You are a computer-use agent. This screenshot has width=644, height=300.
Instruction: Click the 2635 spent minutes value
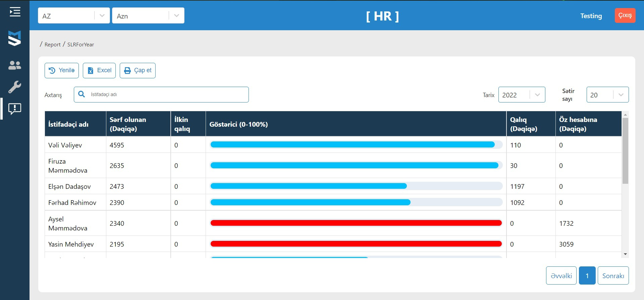[117, 166]
